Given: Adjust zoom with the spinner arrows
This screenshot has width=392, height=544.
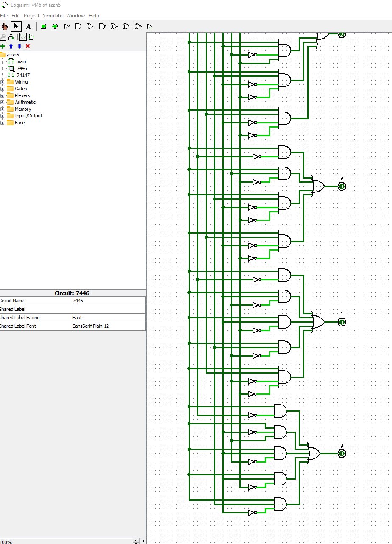Looking at the screenshot, I should coord(136,541).
